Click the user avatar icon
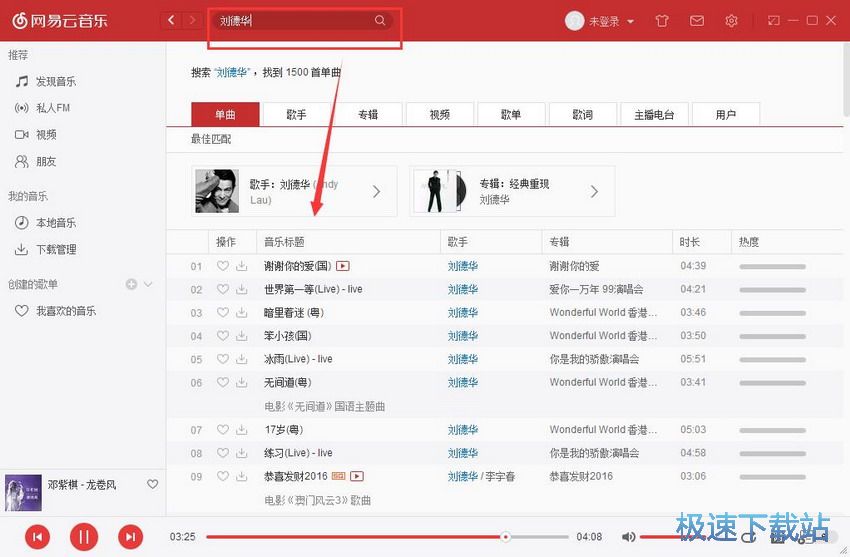The width and height of the screenshot is (850, 557). click(574, 21)
